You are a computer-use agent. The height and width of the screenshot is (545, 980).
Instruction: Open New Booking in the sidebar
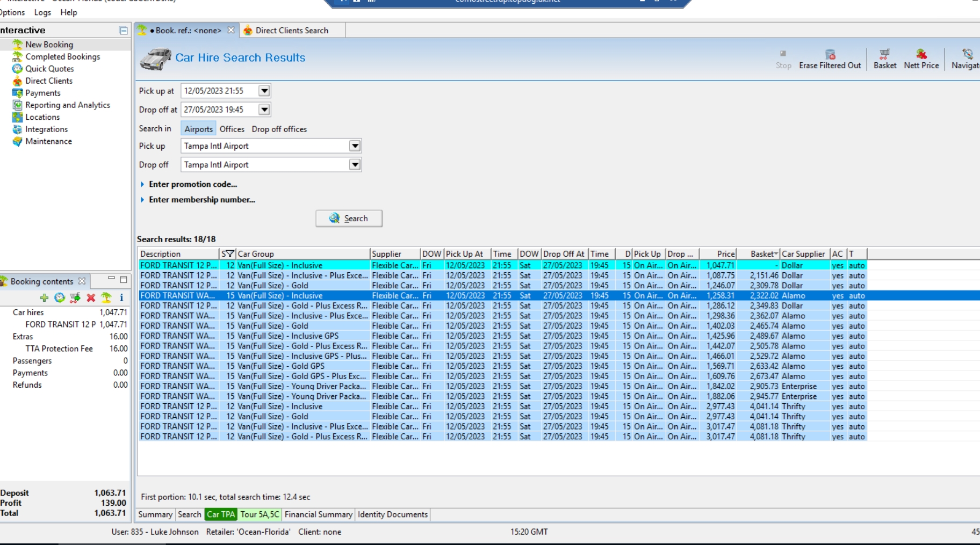tap(49, 45)
